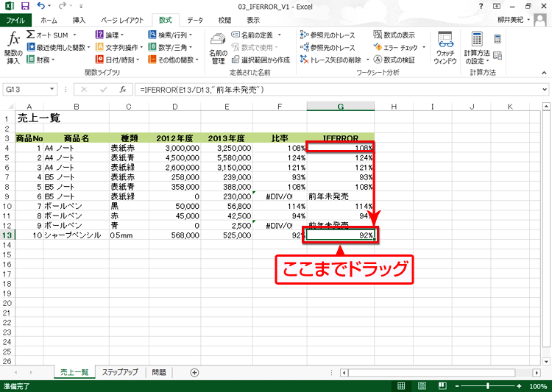The height and width of the screenshot is (392, 552).
Task: Select the 問題 sheet tab
Action: pyautogui.click(x=159, y=372)
